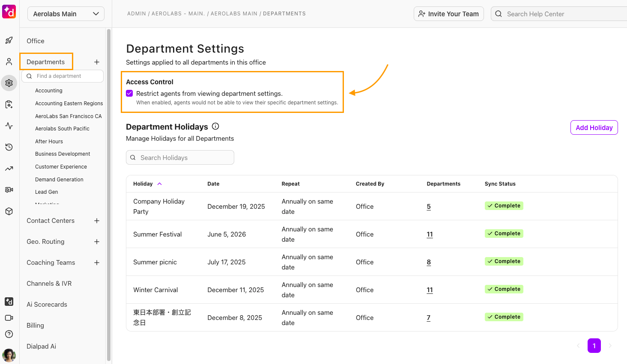This screenshot has height=364, width=627.
Task: Open the clipboard sparkle icon in sidebar
Action: [x=9, y=104]
